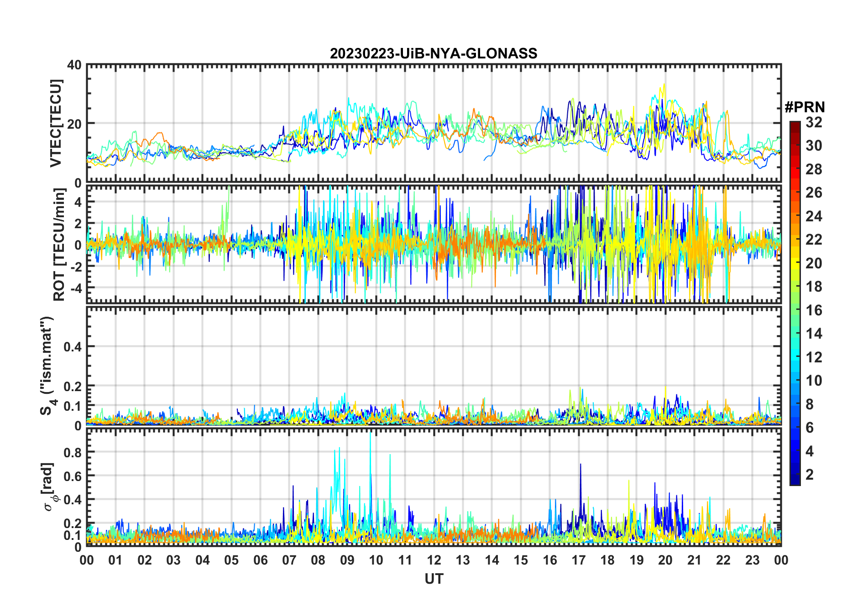Click the sigma-phi axis tick label 0.8
Viewport: 868px width, 607px height.
[x=72, y=452]
